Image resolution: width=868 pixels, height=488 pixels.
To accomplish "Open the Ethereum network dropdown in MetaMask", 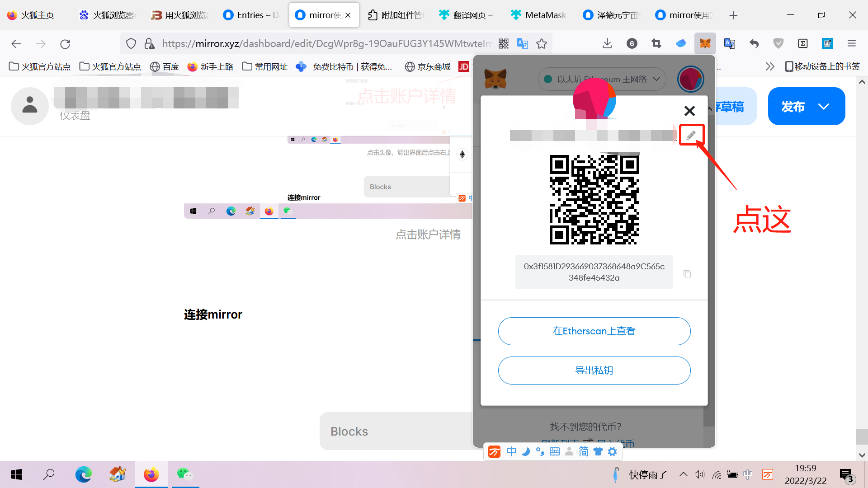I will click(602, 79).
